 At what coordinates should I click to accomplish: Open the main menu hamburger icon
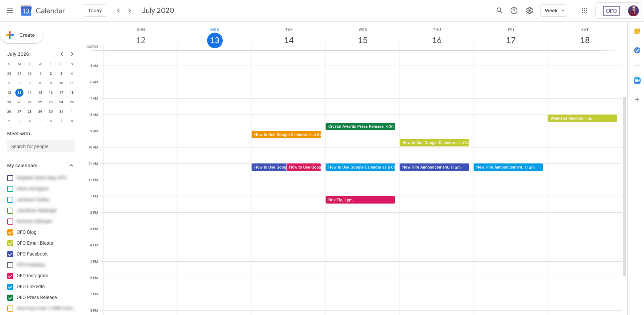[x=10, y=11]
